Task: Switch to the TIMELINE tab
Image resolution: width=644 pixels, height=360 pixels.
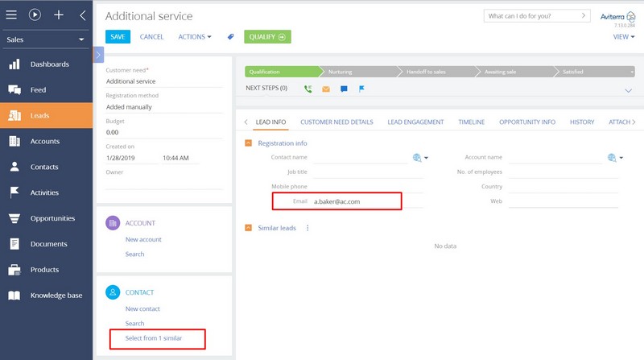Action: coord(472,122)
